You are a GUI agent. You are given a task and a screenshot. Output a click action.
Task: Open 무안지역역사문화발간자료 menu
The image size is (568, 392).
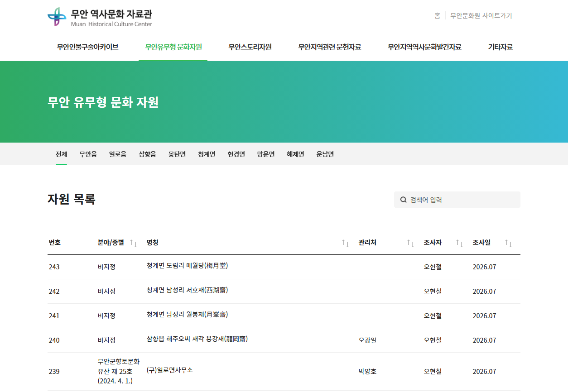click(424, 47)
